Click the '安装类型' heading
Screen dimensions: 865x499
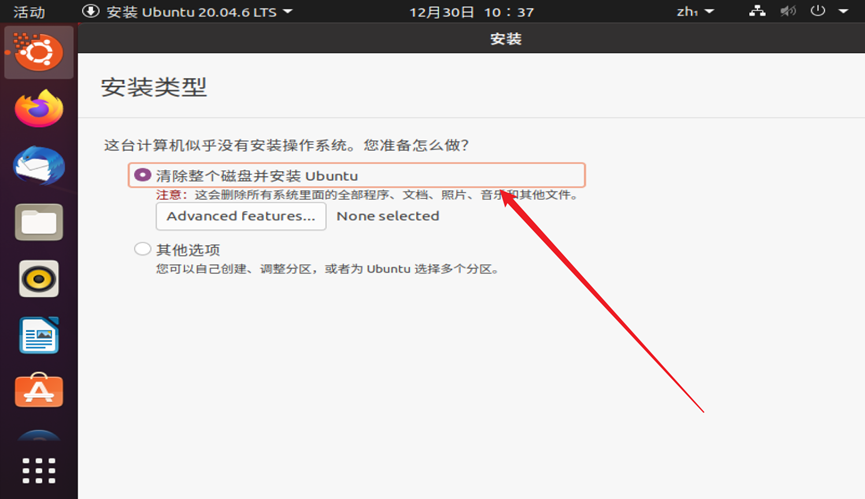point(154,87)
